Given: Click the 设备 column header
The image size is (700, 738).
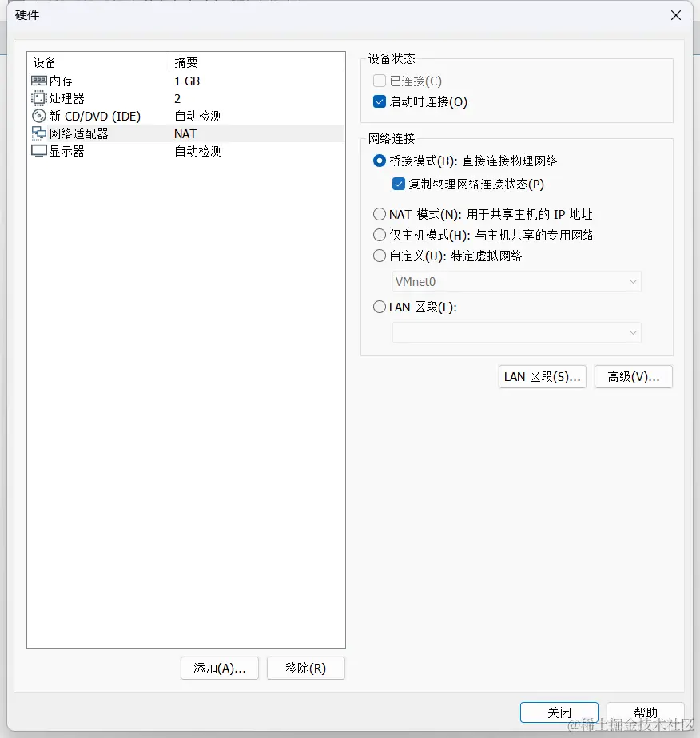Looking at the screenshot, I should click(45, 62).
